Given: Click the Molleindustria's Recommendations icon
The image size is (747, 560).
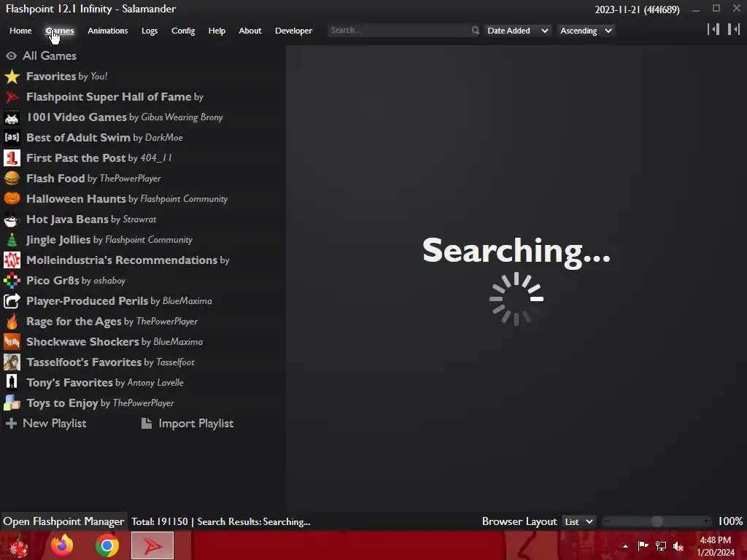Looking at the screenshot, I should (12, 260).
